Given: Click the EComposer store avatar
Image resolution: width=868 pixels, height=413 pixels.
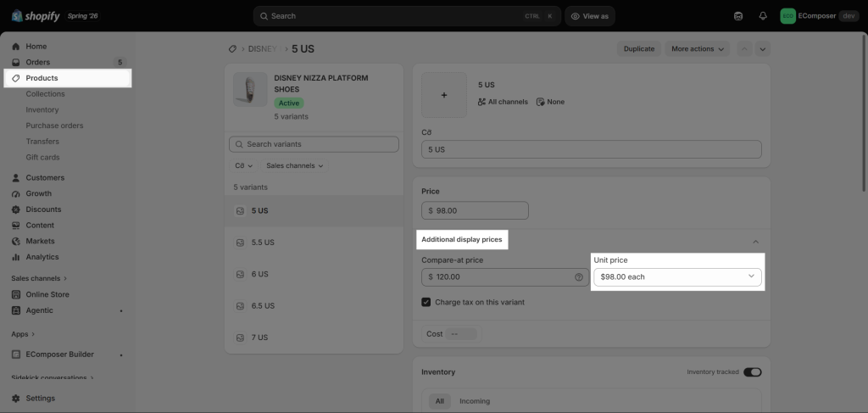Looking at the screenshot, I should pos(787,16).
